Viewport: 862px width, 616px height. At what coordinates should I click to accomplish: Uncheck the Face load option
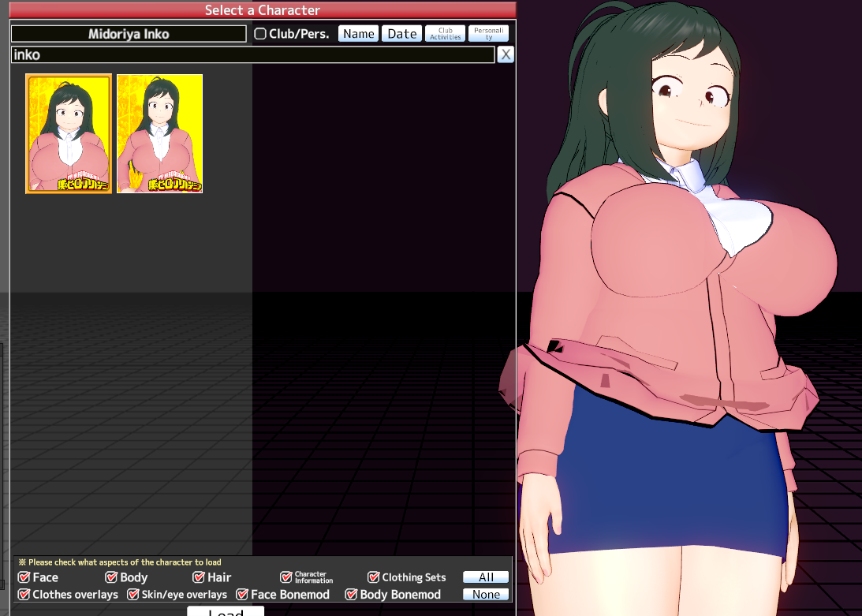(24, 577)
